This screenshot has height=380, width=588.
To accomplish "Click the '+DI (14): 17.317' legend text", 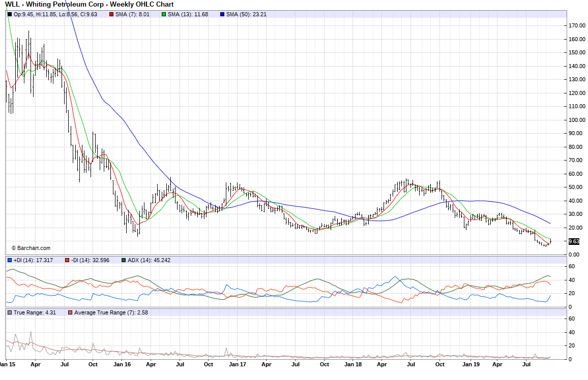I will 34,260.
